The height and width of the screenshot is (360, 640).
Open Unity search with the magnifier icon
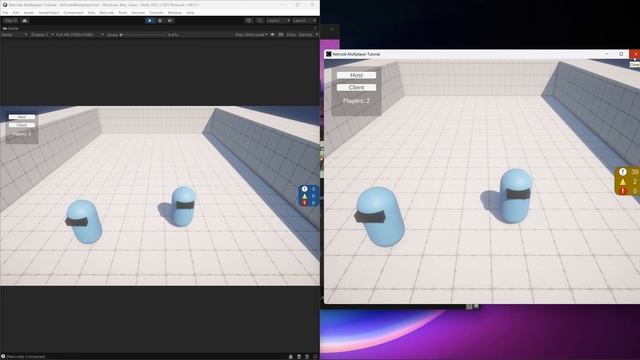click(260, 20)
